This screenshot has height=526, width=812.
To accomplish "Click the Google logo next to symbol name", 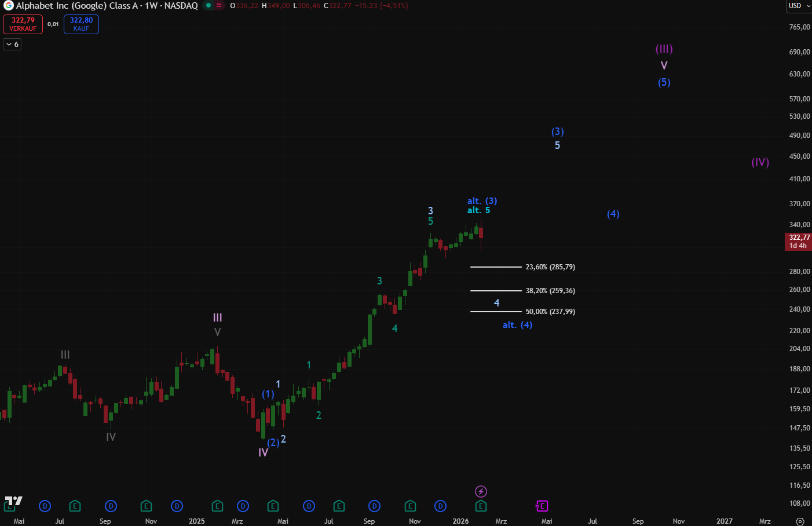I will tap(8, 6).
